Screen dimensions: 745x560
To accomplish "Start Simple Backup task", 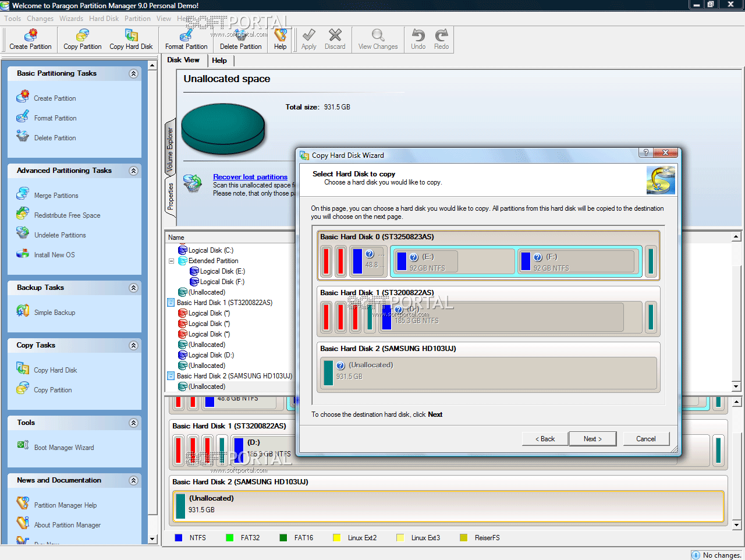I will [54, 313].
